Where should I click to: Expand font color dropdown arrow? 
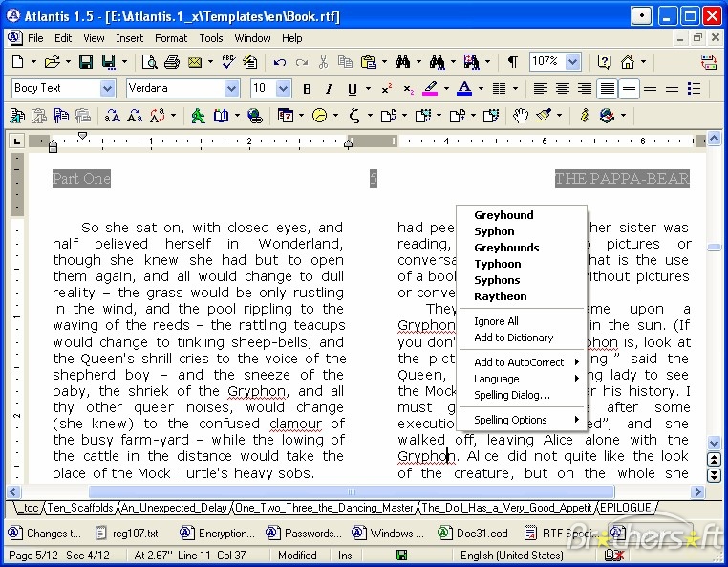click(x=481, y=88)
